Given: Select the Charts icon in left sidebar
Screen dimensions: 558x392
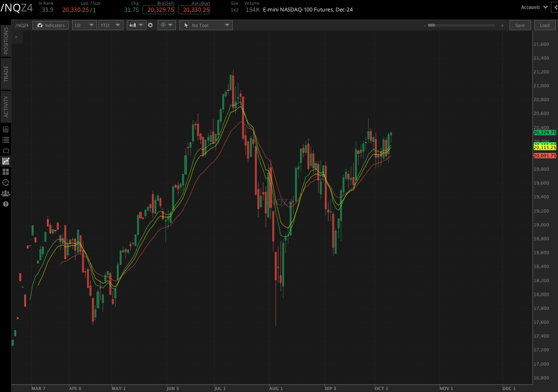Looking at the screenshot, I should click(x=6, y=161).
